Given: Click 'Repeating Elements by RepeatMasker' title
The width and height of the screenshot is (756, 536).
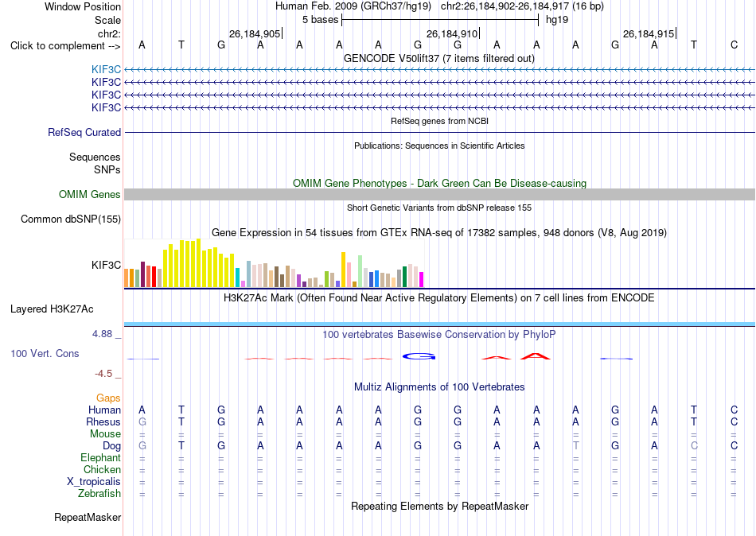Looking at the screenshot, I should point(439,506).
